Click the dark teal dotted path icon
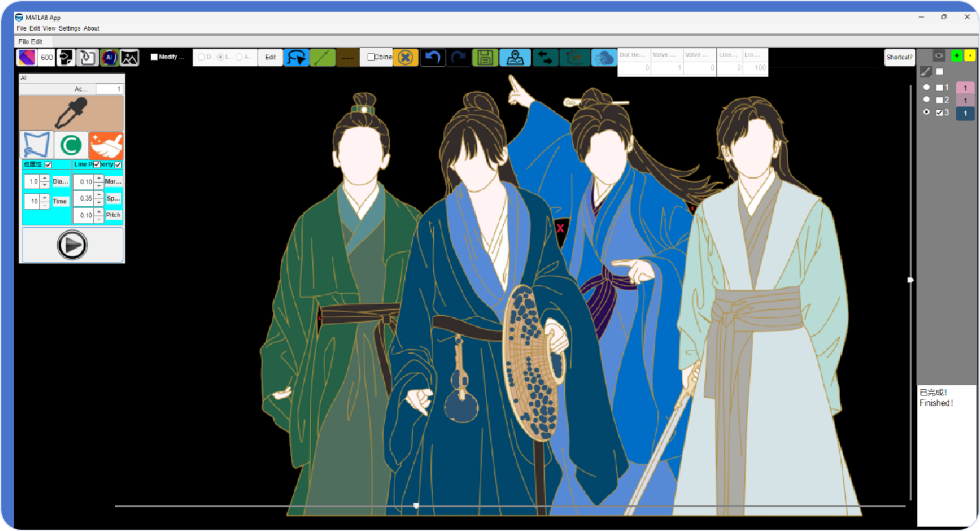The image size is (980, 531). (x=575, y=58)
